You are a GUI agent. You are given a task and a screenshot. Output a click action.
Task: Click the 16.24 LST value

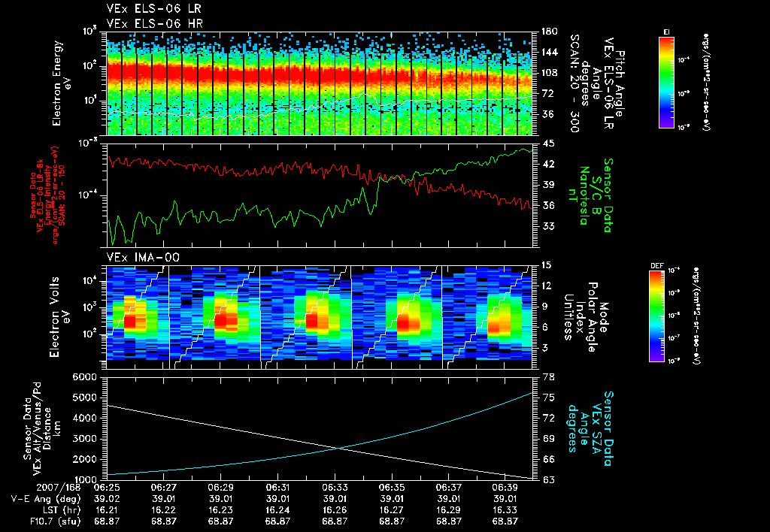(x=278, y=511)
